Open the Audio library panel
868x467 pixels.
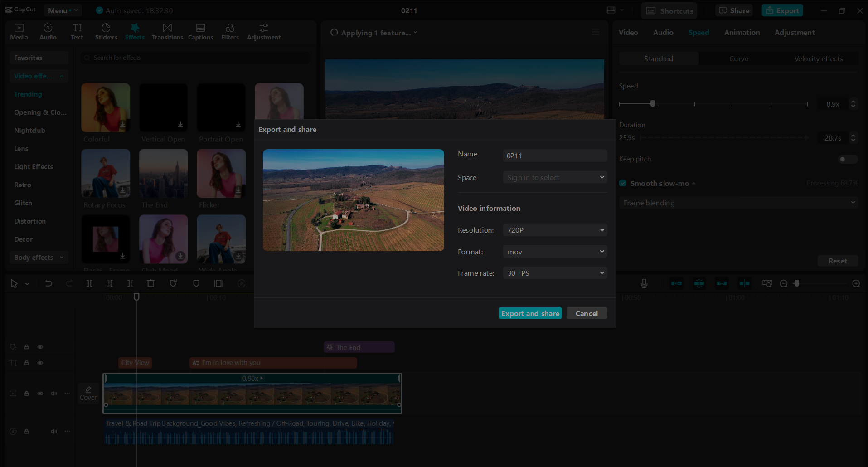[48, 32]
